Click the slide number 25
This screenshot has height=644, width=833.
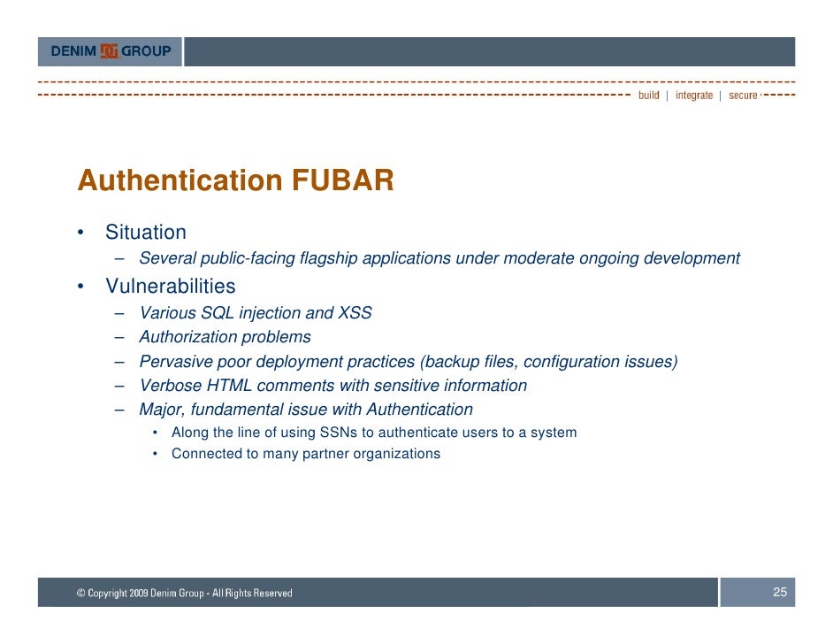point(780,592)
